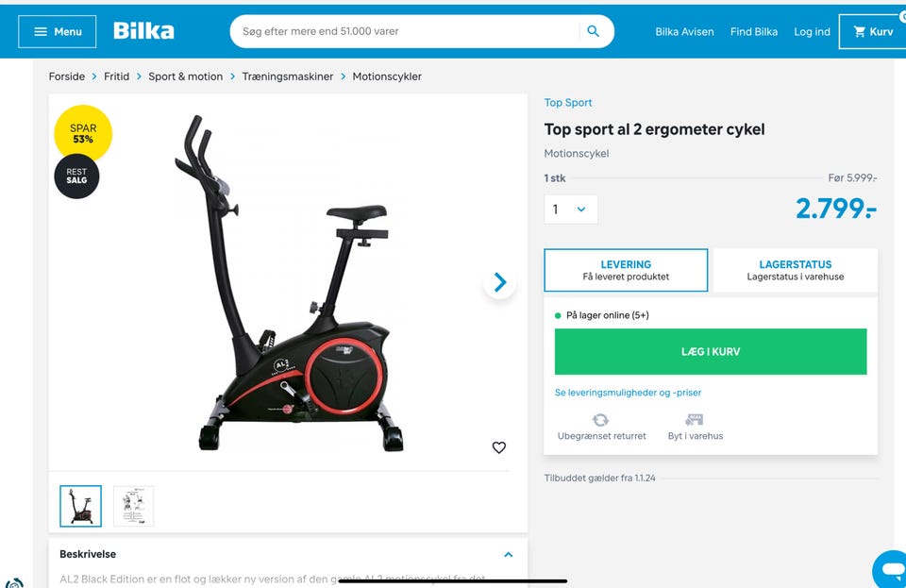
Task: Open Bilka Avisen in header
Action: [684, 32]
